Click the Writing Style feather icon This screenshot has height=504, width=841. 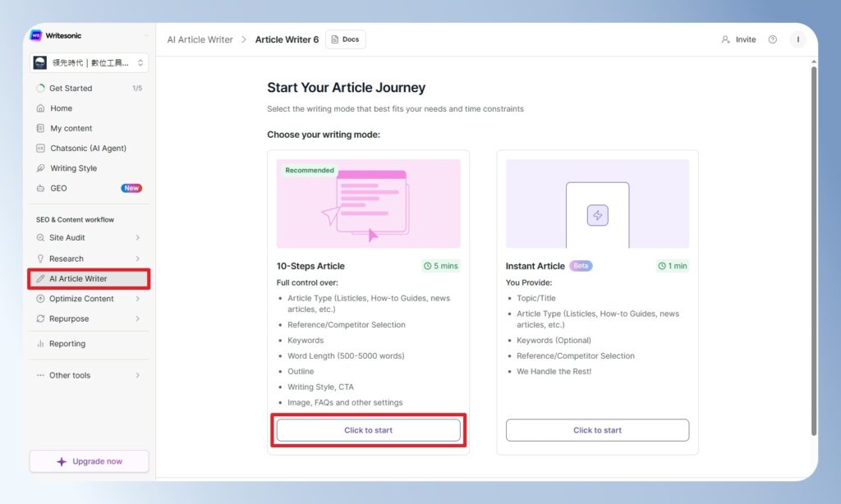(x=40, y=168)
